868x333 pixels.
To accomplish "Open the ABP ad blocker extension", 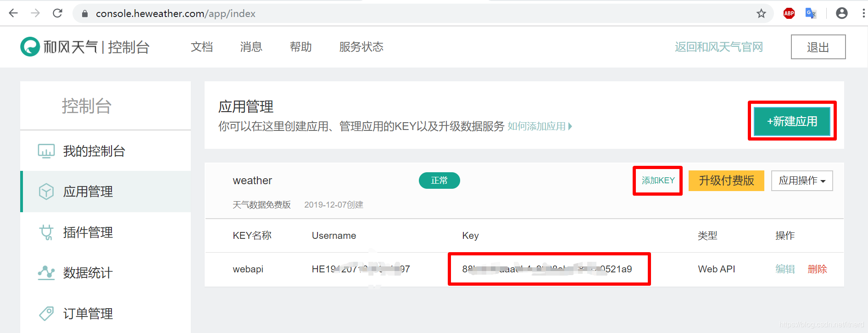I will (x=789, y=13).
